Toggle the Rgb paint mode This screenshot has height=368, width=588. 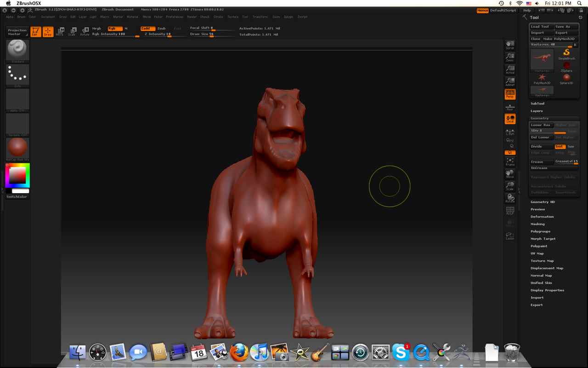pos(115,29)
